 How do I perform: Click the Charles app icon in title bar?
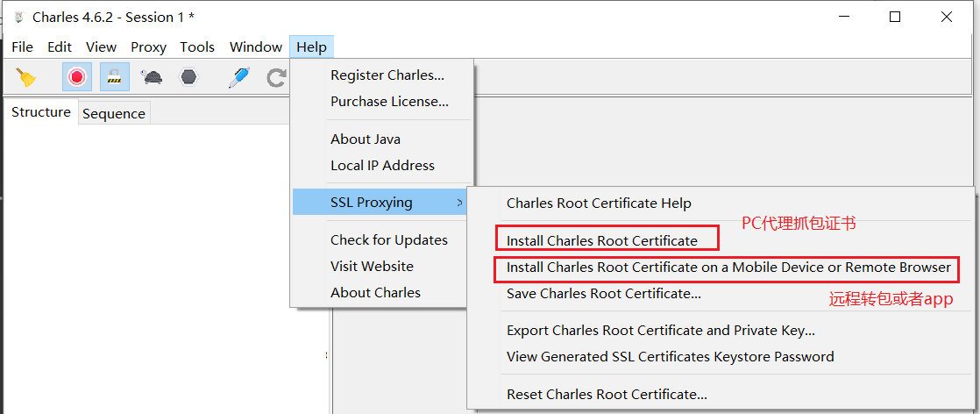(x=18, y=18)
